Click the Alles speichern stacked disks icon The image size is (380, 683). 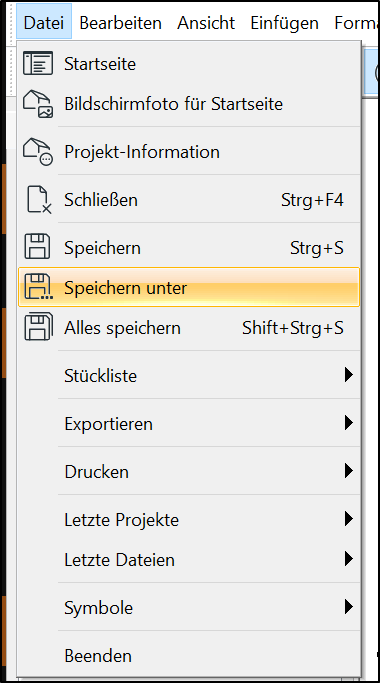coord(38,327)
